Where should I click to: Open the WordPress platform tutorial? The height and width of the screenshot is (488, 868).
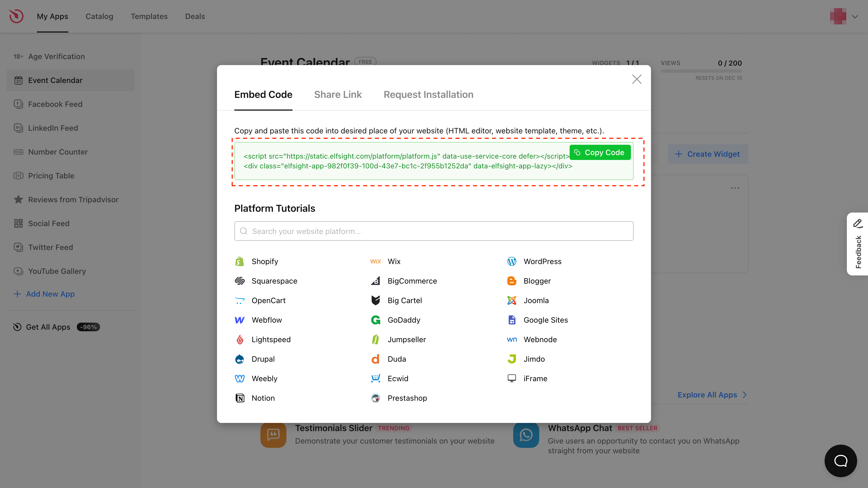(542, 261)
